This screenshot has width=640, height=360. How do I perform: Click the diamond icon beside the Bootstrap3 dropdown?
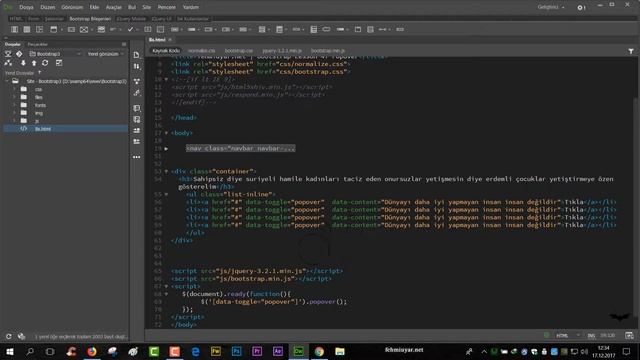(x=19, y=54)
